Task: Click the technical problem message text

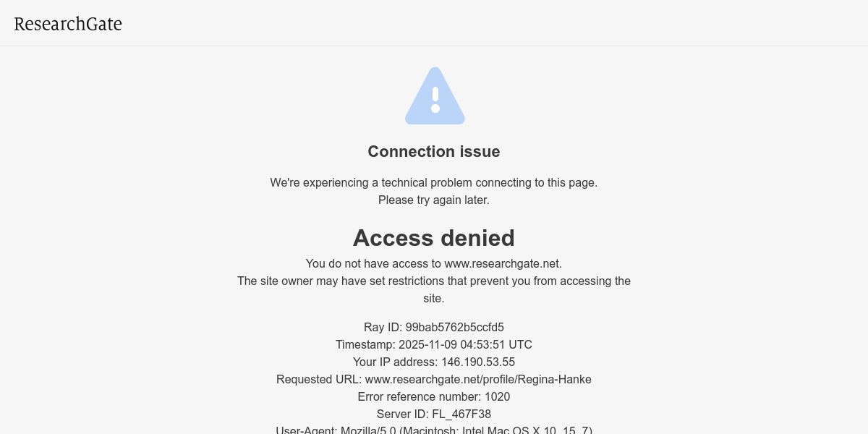Action: [434, 182]
